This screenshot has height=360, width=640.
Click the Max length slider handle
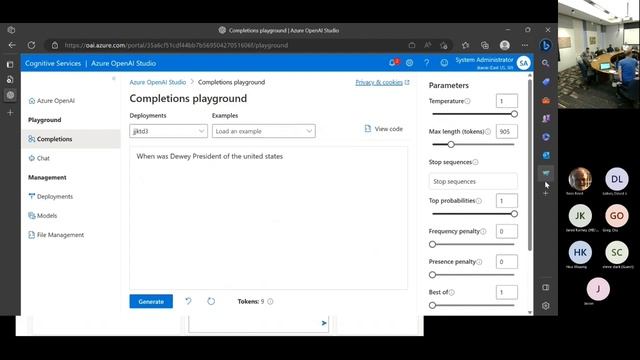coord(451,144)
